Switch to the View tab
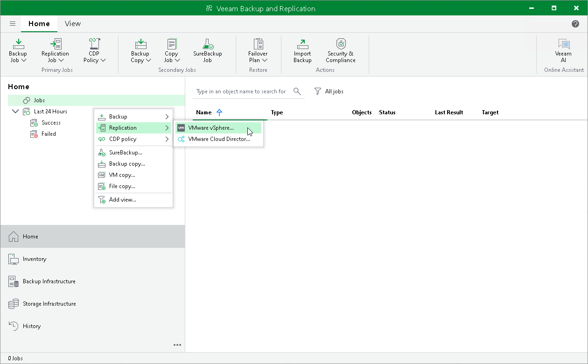 (72, 24)
